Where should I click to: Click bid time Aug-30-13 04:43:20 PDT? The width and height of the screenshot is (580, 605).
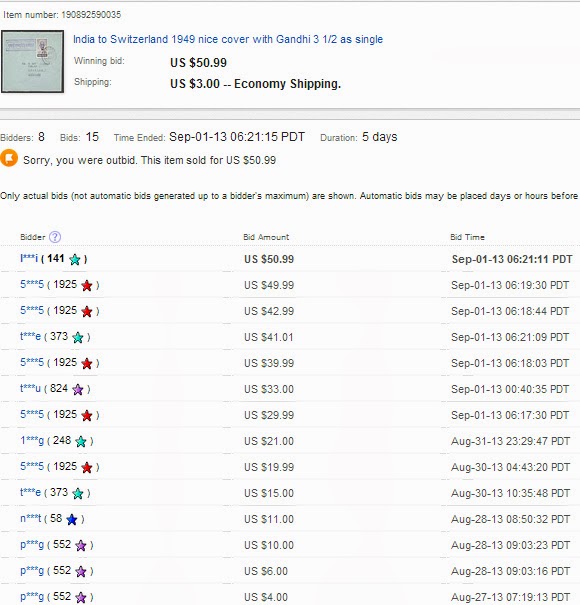click(511, 467)
